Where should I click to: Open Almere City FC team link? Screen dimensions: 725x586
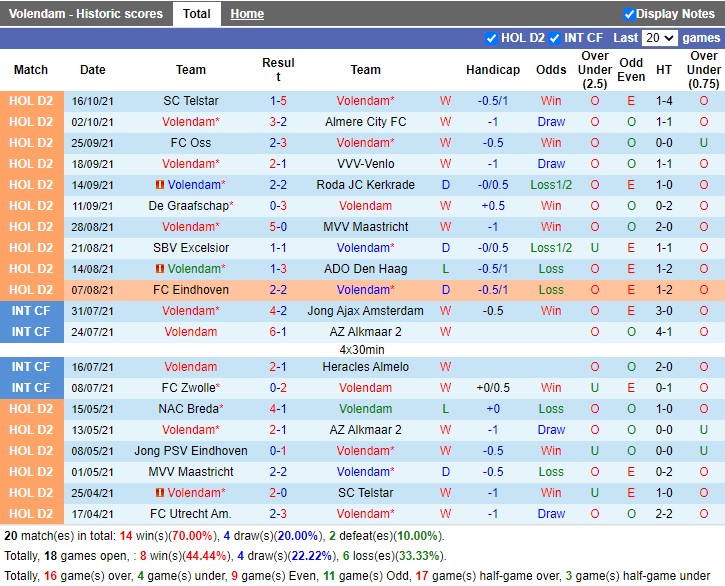tap(365, 122)
